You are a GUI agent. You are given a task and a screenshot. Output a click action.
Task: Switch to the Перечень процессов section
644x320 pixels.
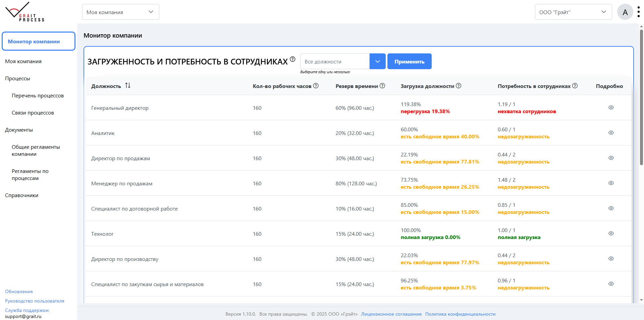click(x=38, y=95)
